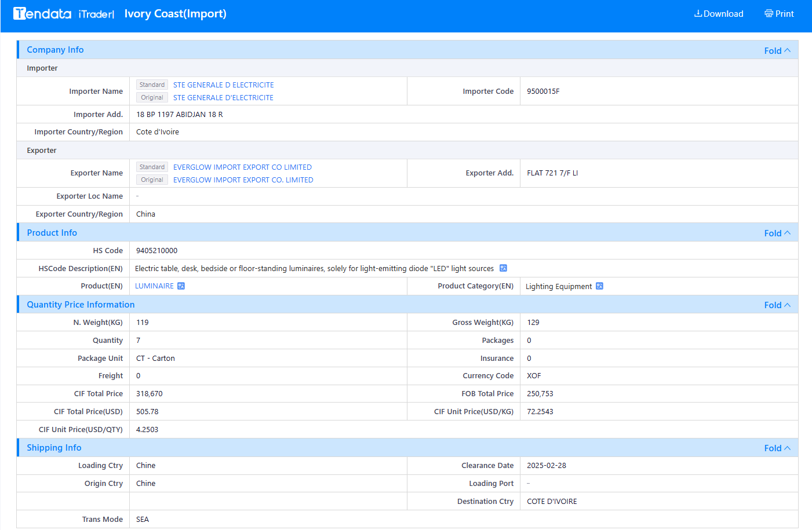
Task: Select importer code 9500015F
Action: point(543,91)
